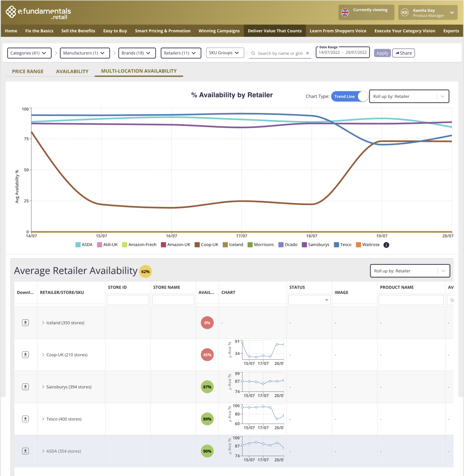
Task: Open Execute Your Category Vision menu
Action: (405, 31)
